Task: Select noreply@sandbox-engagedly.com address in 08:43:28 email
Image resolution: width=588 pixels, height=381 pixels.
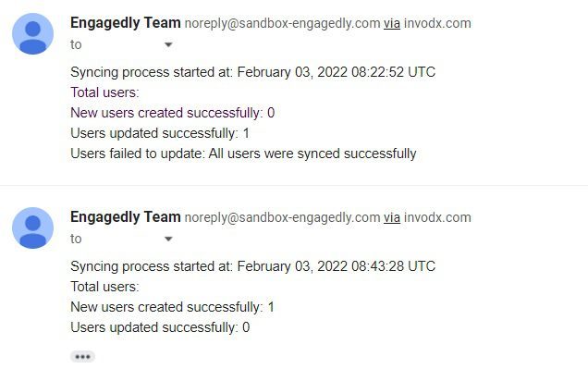Action: (x=282, y=218)
